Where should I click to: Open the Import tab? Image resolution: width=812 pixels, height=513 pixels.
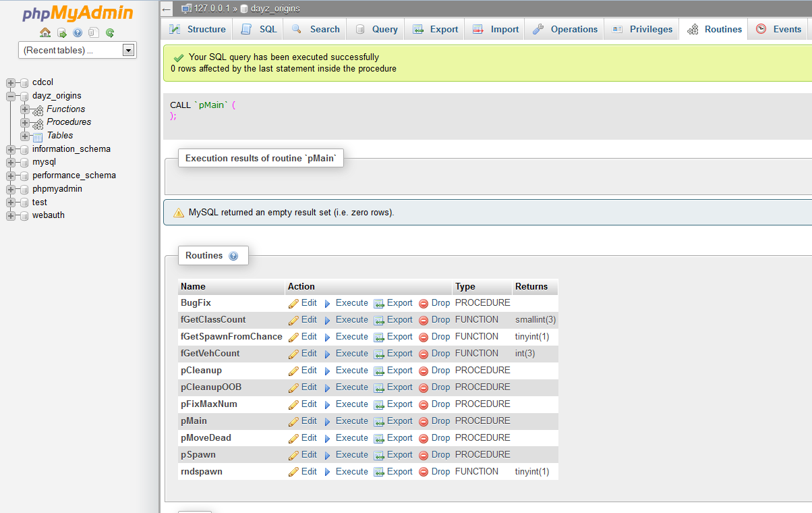pyautogui.click(x=496, y=29)
